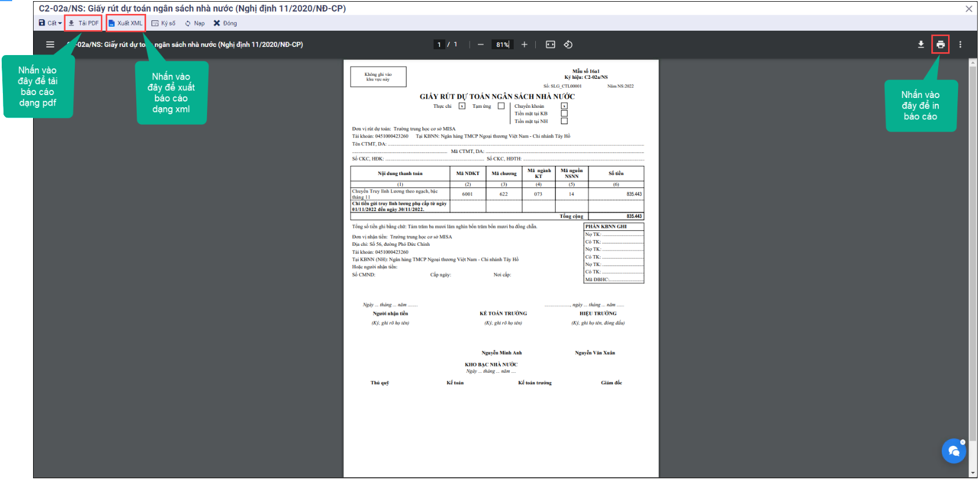Viewport: 980px width, 480px height.
Task: Close the report dialog with X
Action: click(x=969, y=9)
